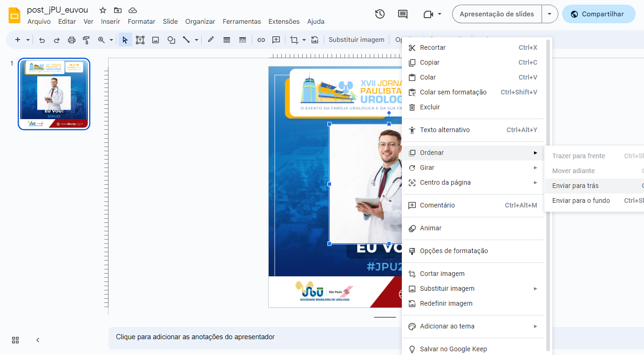The image size is (644, 355).
Task: Collapse the slide filmstrip panel arrow
Action: [38, 340]
